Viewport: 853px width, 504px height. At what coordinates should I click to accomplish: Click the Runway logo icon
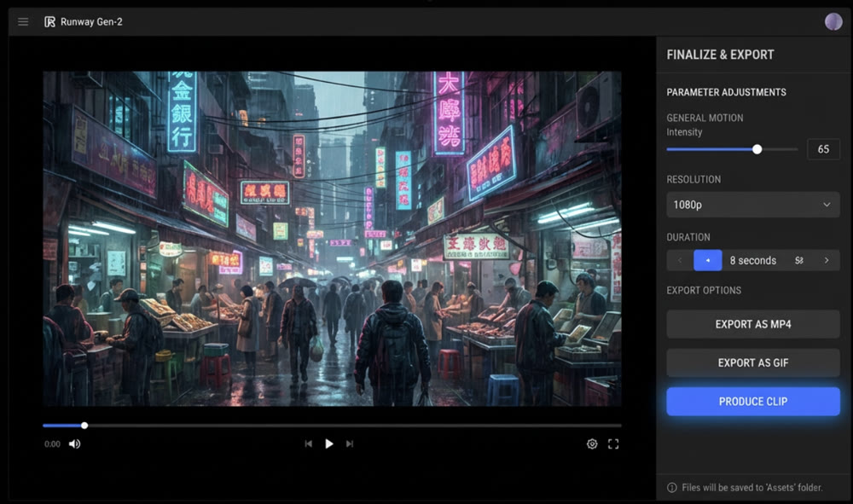click(49, 22)
